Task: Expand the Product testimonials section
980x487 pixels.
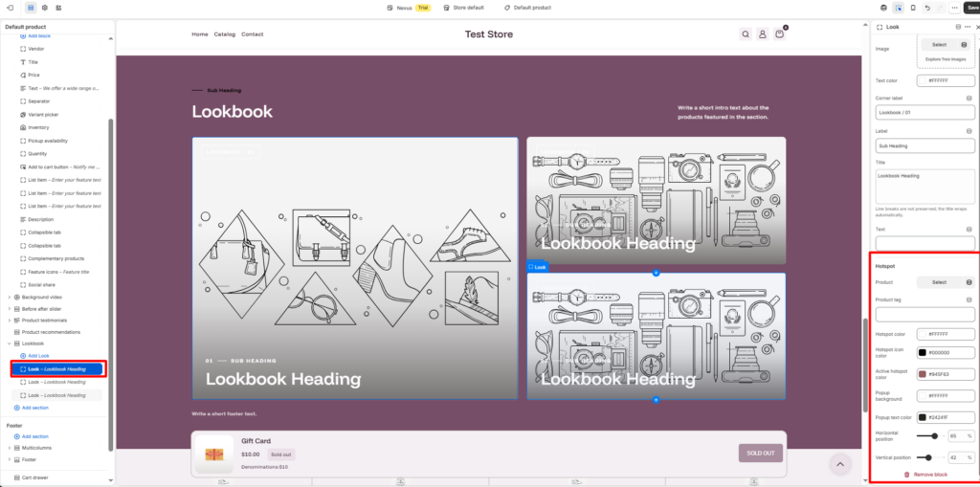Action: 9,321
